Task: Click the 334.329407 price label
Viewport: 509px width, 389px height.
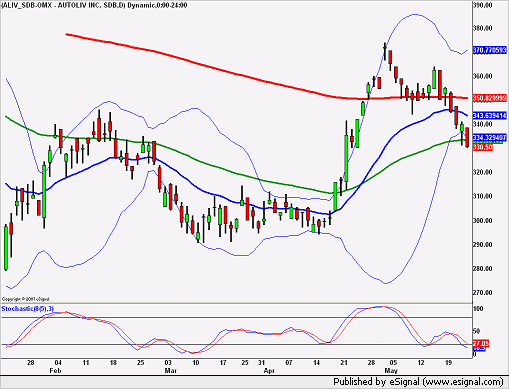Action: (490, 137)
